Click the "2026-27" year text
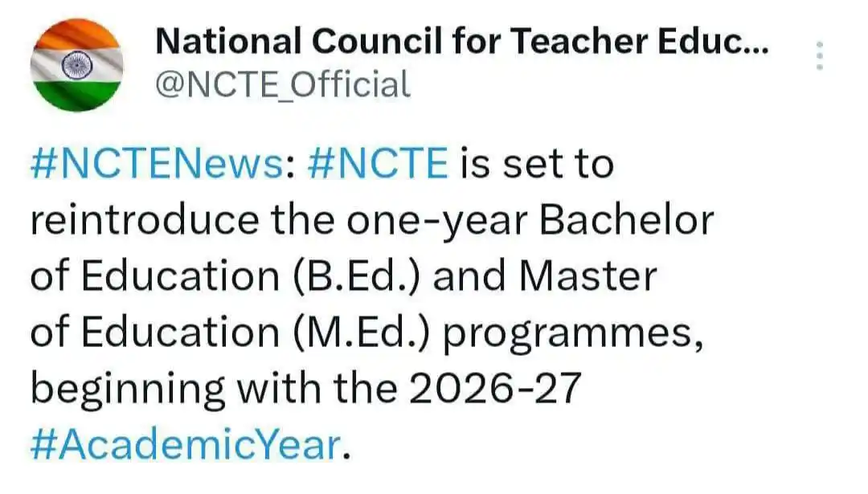Viewport: 868px width, 494px height. [494, 389]
